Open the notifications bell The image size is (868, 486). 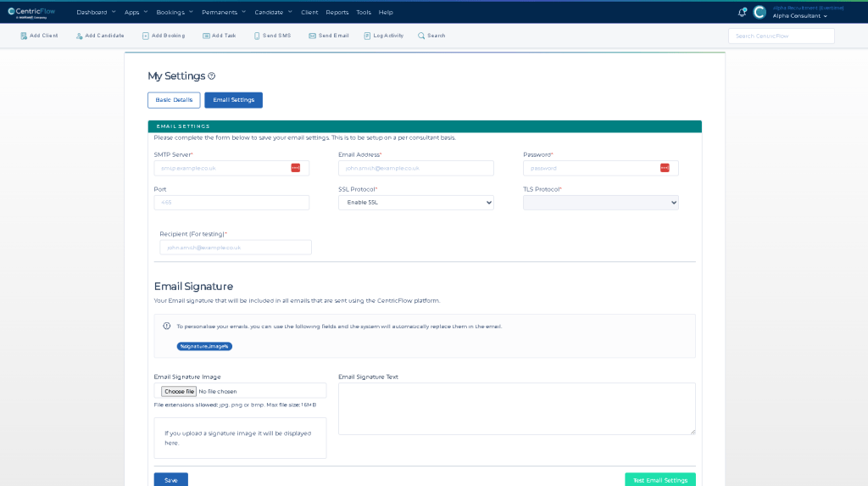tap(743, 12)
